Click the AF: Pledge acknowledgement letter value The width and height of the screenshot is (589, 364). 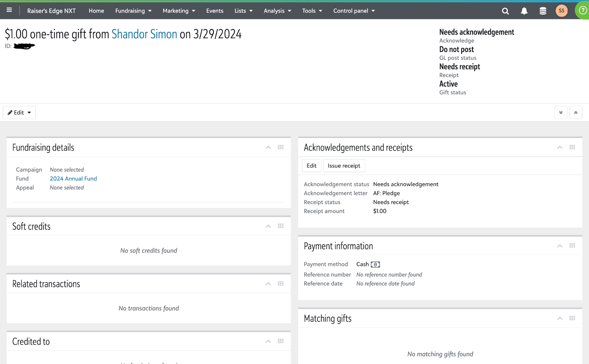(387, 193)
